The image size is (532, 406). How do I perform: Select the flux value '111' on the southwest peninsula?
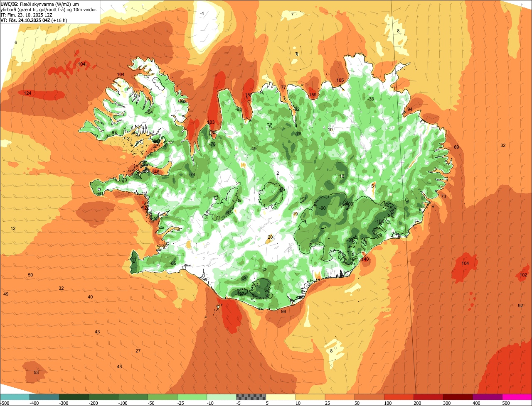tap(133, 259)
